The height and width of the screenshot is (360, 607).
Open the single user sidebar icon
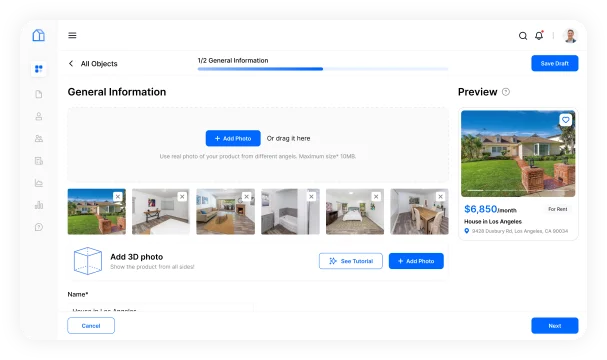39,116
